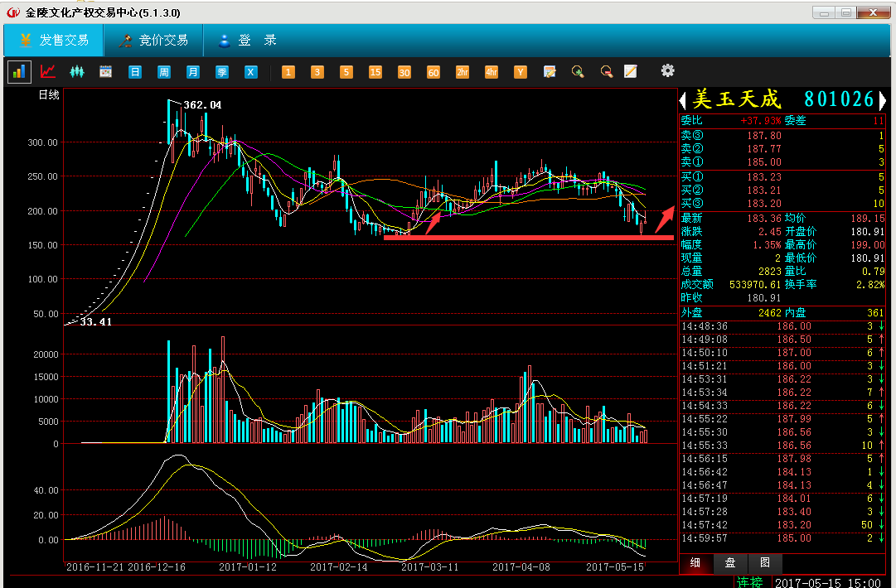Click the 卖② price 187.77

click(x=764, y=149)
